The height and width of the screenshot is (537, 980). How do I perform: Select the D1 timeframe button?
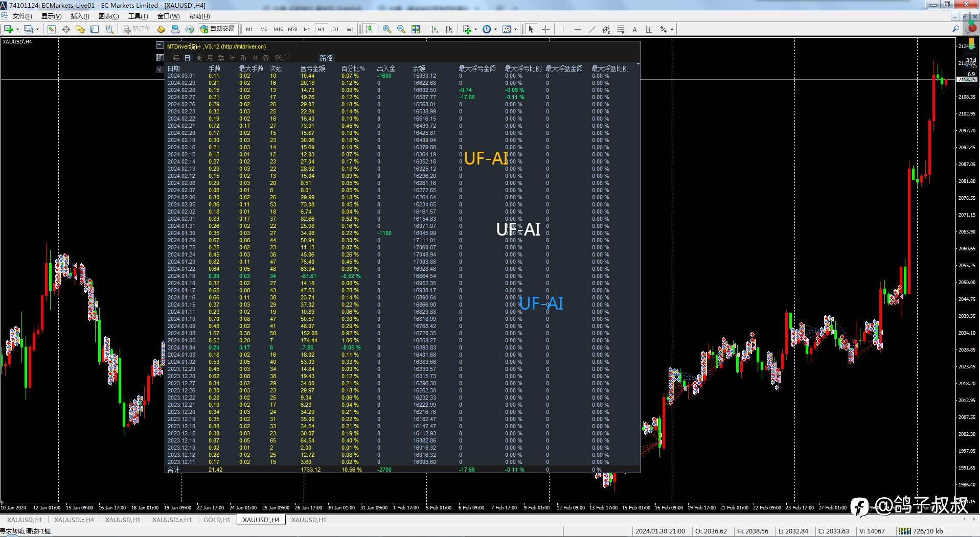click(x=335, y=29)
